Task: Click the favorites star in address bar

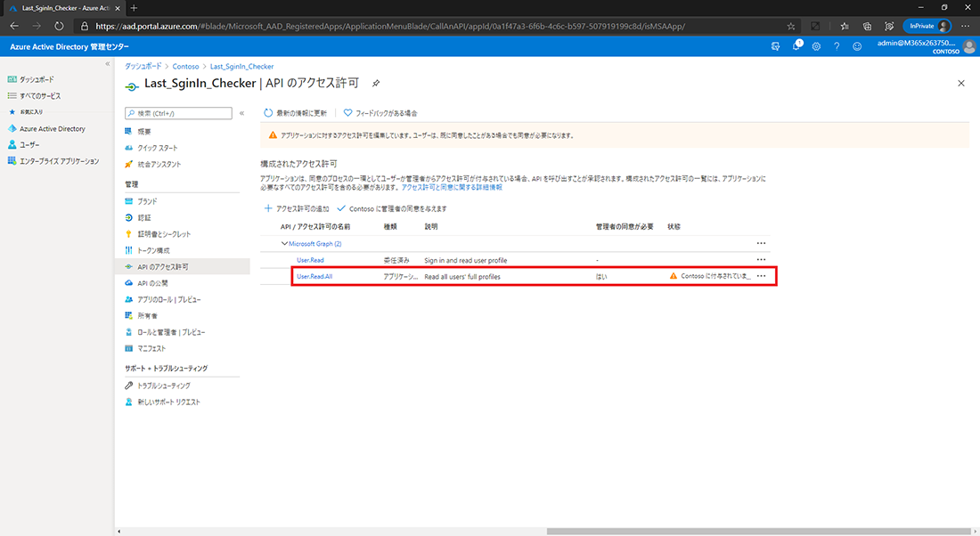Action: click(790, 26)
